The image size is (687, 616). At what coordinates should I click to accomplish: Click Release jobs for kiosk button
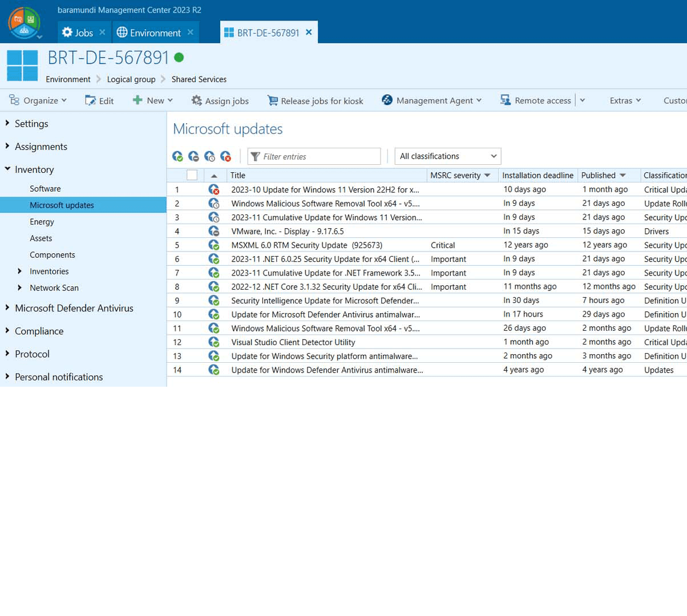click(315, 101)
